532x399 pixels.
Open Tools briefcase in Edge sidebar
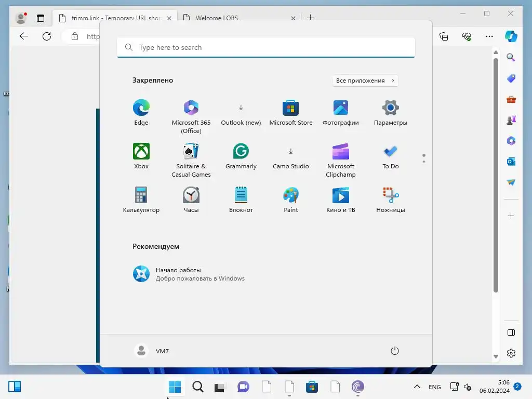pyautogui.click(x=511, y=99)
